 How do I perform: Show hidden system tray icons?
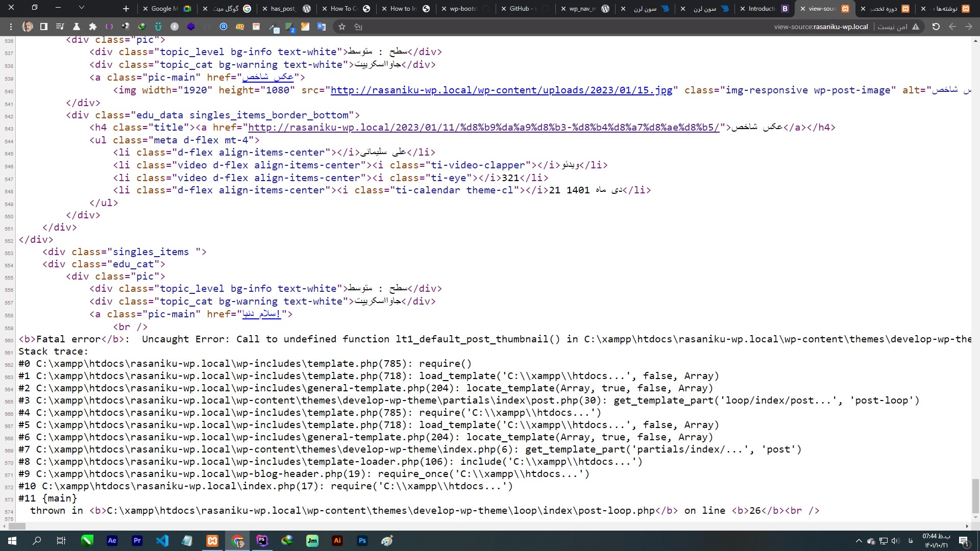tap(859, 541)
